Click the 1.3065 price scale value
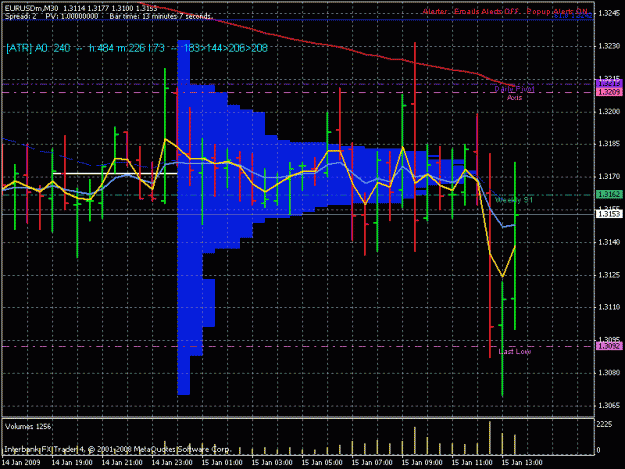625x469 pixels. 609,405
